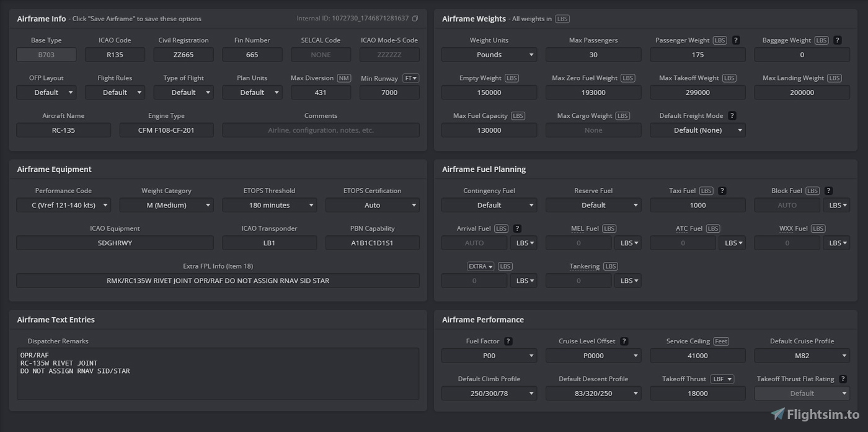The height and width of the screenshot is (432, 868).
Task: Toggle Min Runway FT unit selector
Action: click(x=411, y=78)
